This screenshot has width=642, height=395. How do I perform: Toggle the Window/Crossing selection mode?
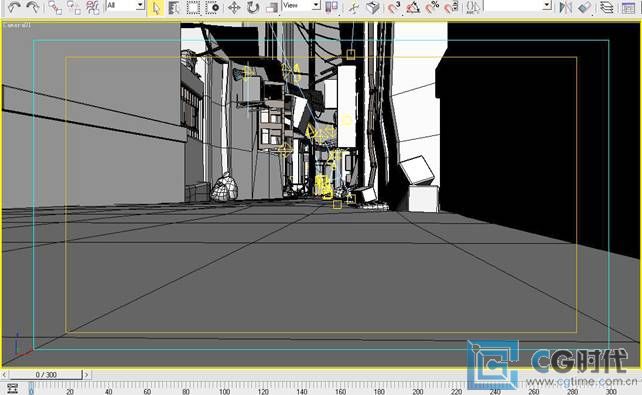(x=212, y=8)
